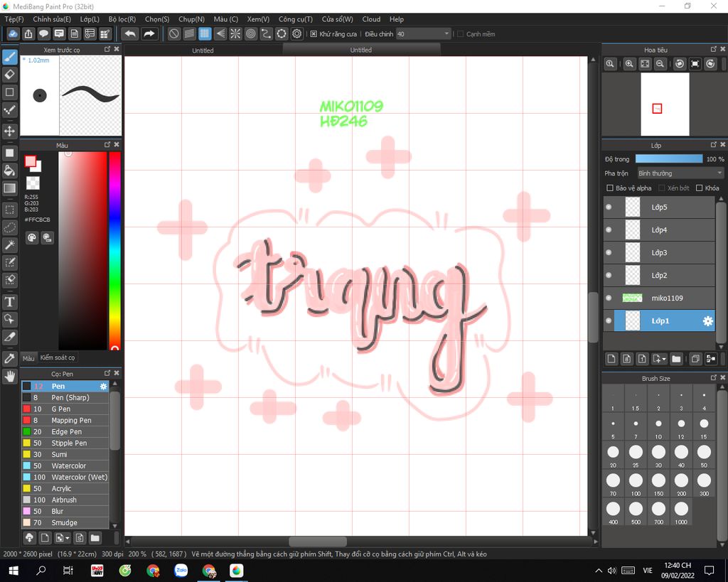Open Điều chỉnh correction value dropdown
This screenshot has height=582, width=728.
[x=424, y=34]
